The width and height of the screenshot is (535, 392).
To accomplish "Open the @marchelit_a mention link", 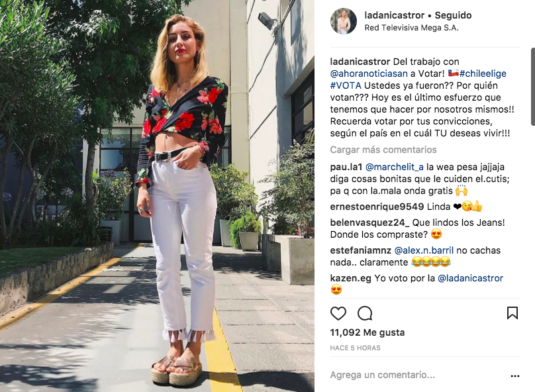I will click(395, 167).
